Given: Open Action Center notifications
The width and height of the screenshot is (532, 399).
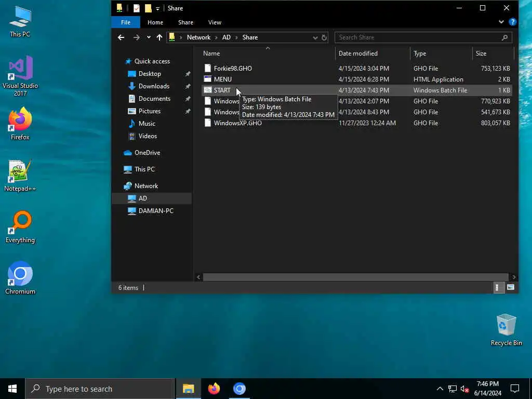Looking at the screenshot, I should click(x=515, y=389).
